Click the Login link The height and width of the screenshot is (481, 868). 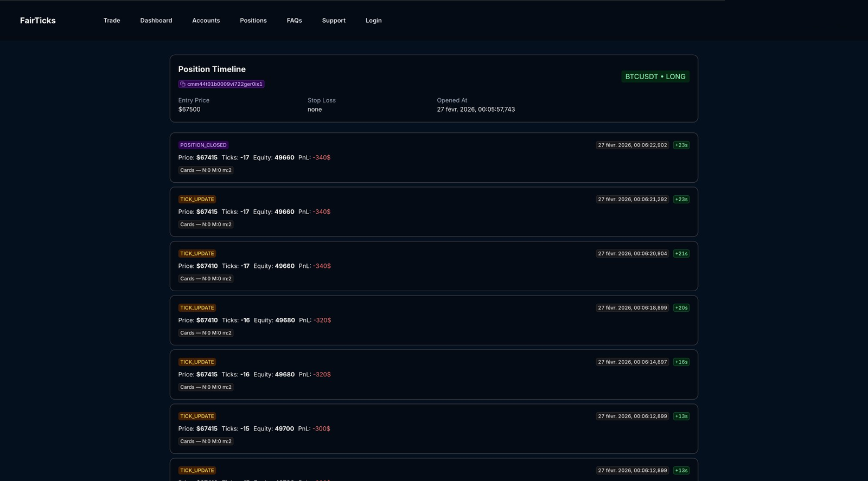374,21
